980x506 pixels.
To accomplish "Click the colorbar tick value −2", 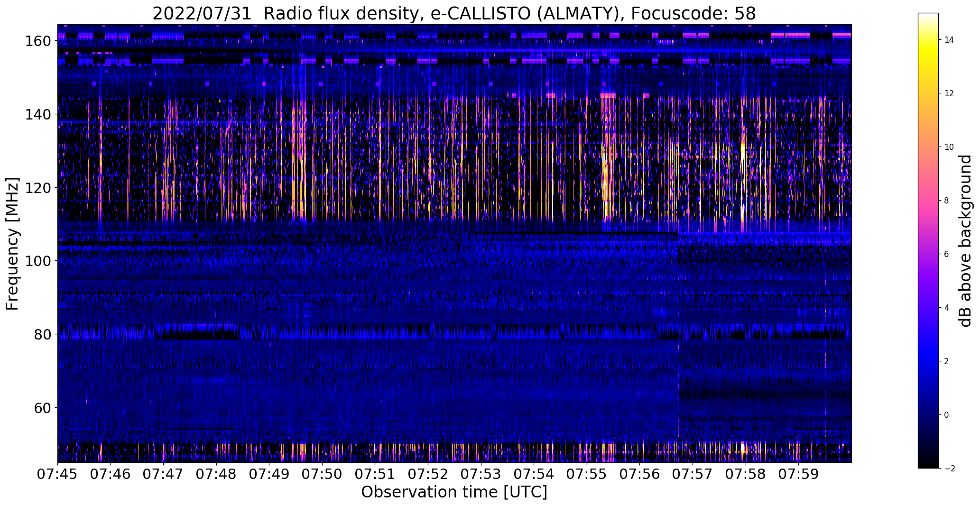I will pyautogui.click(x=949, y=469).
